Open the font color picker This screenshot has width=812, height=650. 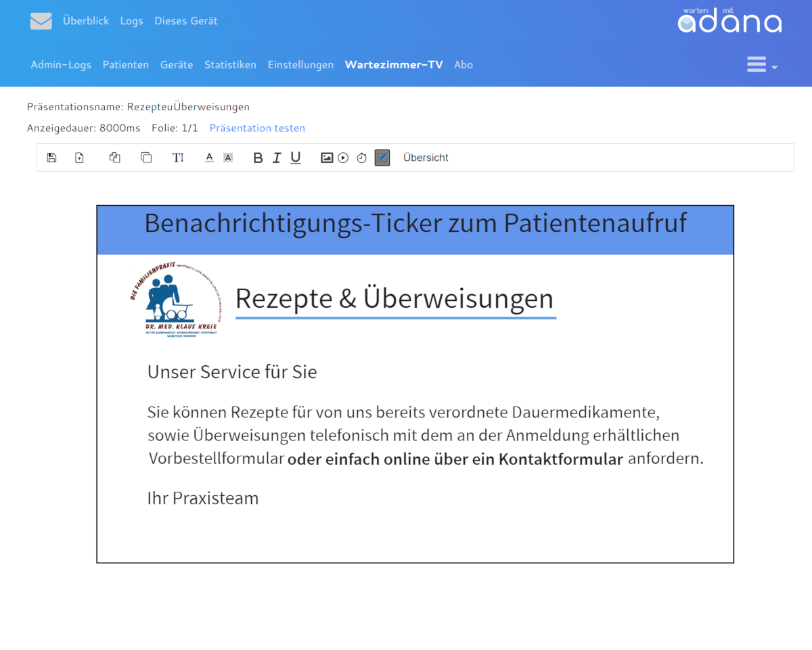[209, 157]
